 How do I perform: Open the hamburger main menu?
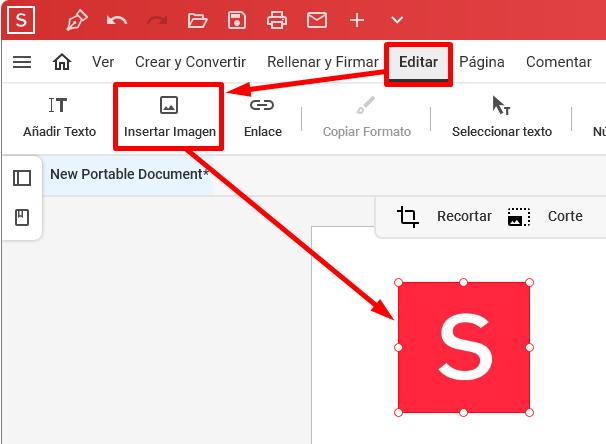(22, 62)
